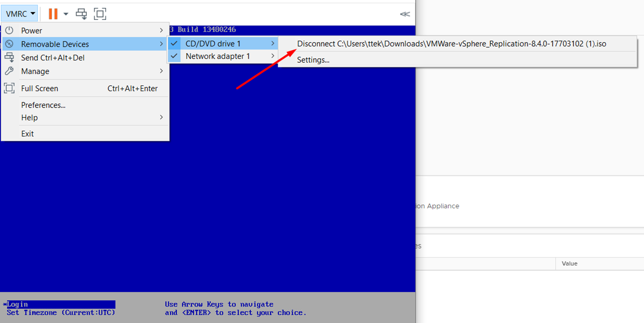Open the VMRC dropdown menu
The height and width of the screenshot is (323, 644).
pyautogui.click(x=21, y=14)
